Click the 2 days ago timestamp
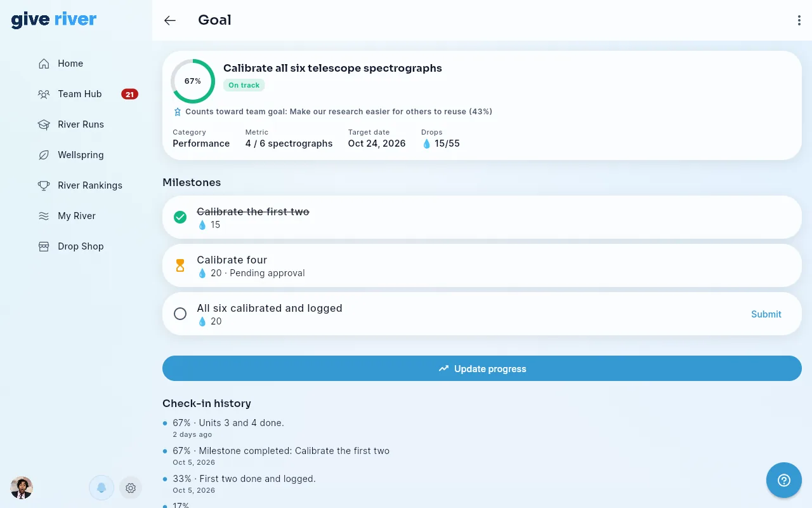Viewport: 812px width, 508px height. pyautogui.click(x=192, y=435)
